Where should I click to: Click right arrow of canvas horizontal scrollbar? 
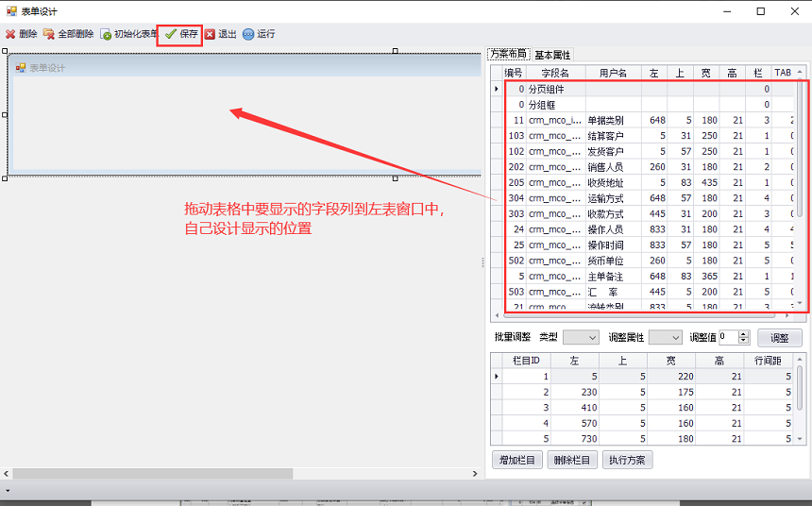click(475, 473)
